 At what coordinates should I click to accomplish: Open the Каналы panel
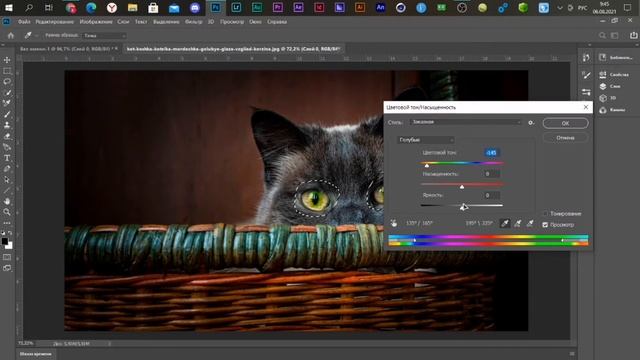(613, 110)
